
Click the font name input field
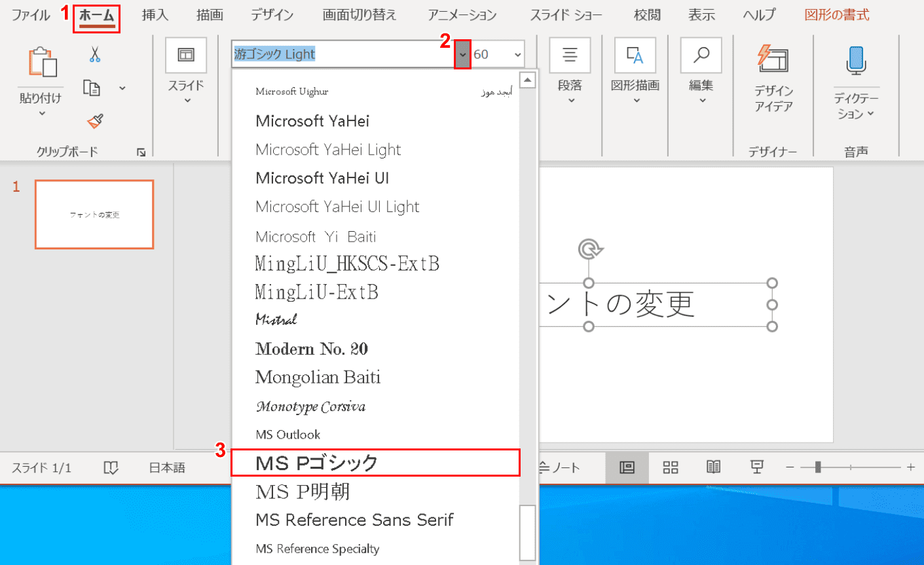pyautogui.click(x=343, y=54)
